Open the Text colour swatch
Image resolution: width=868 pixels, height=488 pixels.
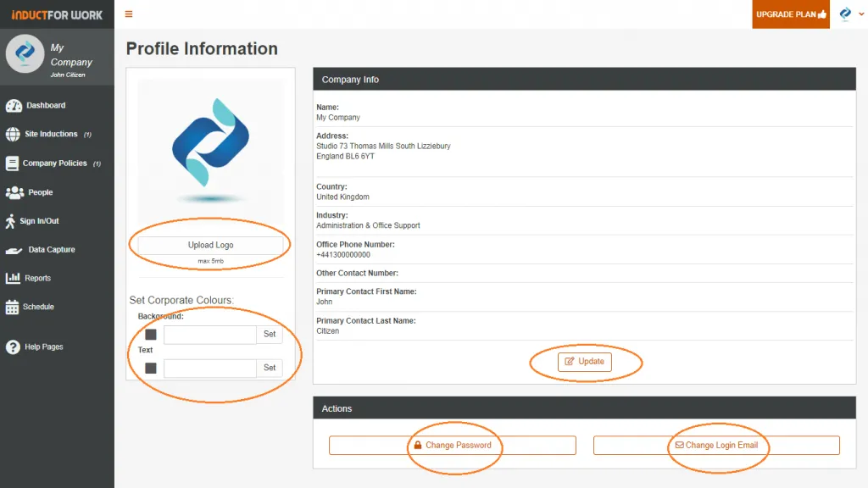(x=151, y=368)
